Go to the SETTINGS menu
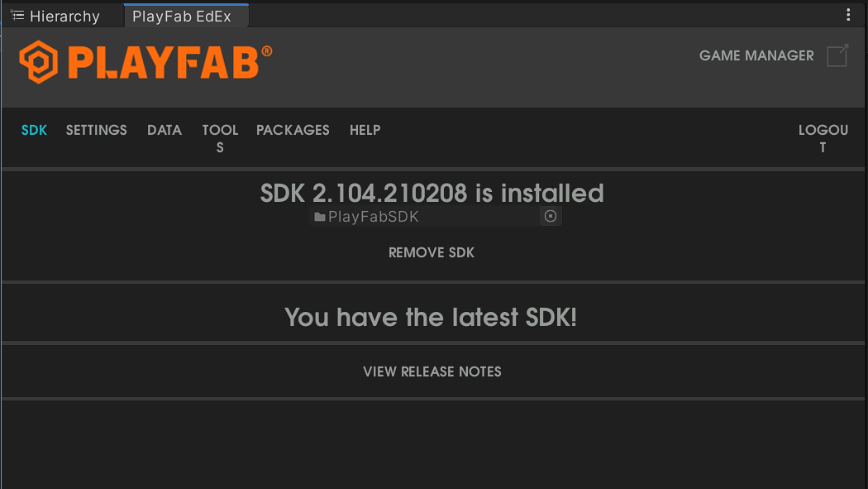The image size is (868, 489). (x=97, y=130)
